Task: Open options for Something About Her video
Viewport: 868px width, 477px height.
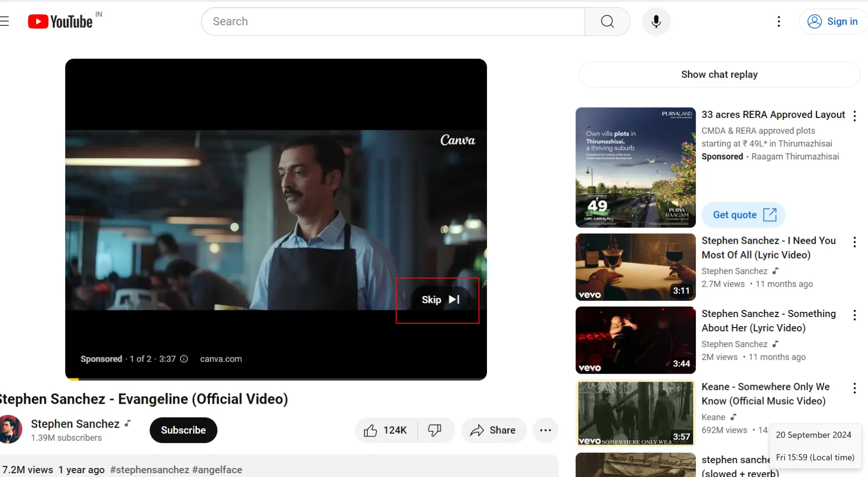Action: coord(855,315)
